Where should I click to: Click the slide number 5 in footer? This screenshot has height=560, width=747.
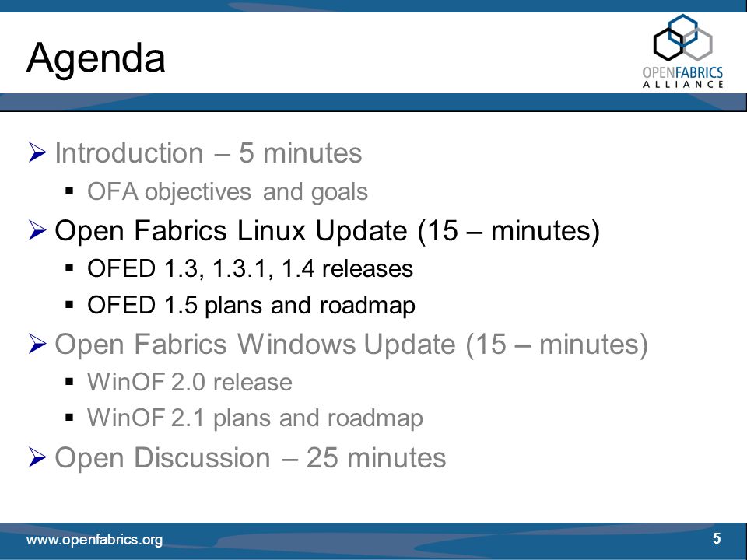717,538
